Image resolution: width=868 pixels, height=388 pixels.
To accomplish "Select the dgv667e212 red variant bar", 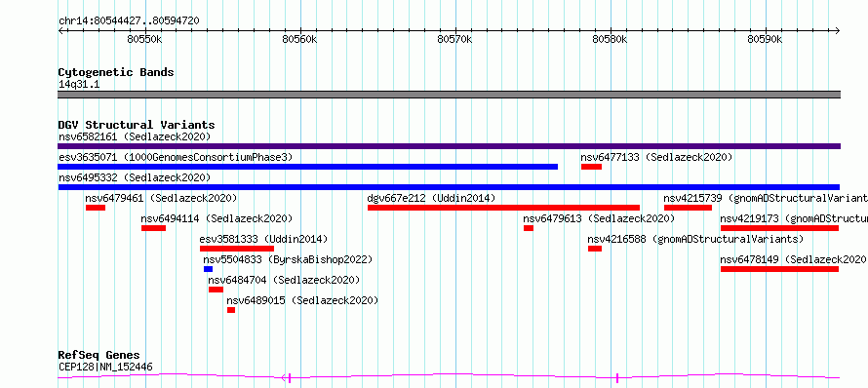I will pos(504,208).
